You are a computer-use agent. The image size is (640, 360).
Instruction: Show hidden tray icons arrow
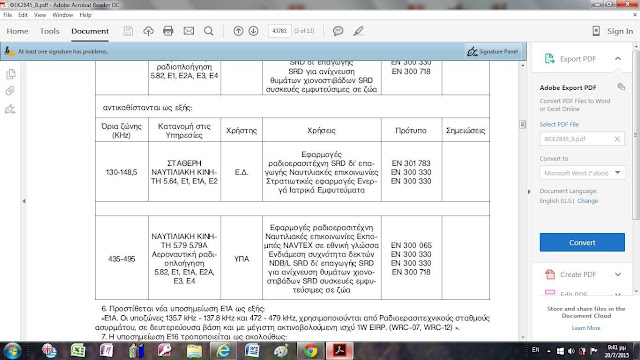[x=549, y=351]
